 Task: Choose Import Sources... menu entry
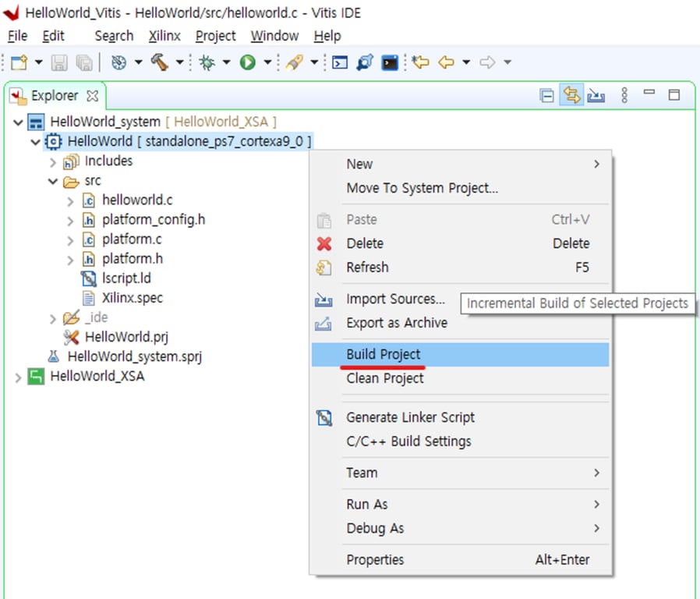395,299
